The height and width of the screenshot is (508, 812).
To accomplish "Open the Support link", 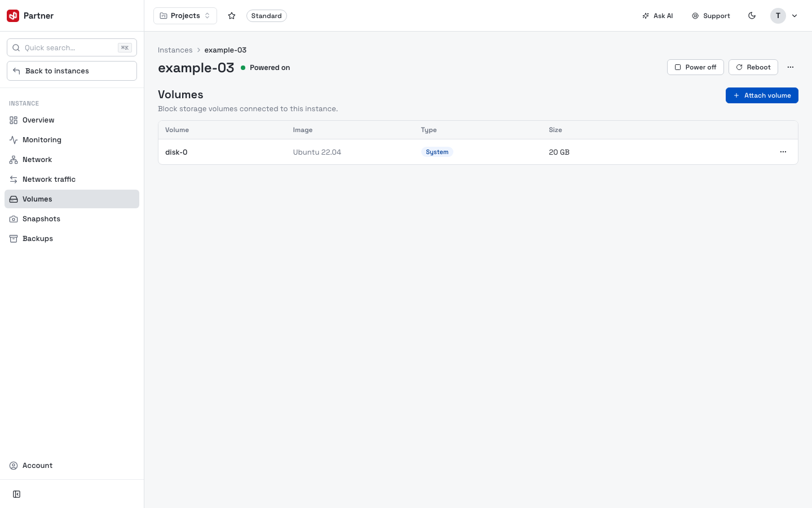I will [711, 16].
